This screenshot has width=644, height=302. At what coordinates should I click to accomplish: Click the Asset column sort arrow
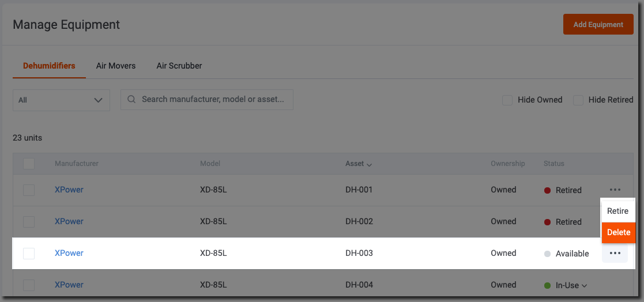(369, 164)
